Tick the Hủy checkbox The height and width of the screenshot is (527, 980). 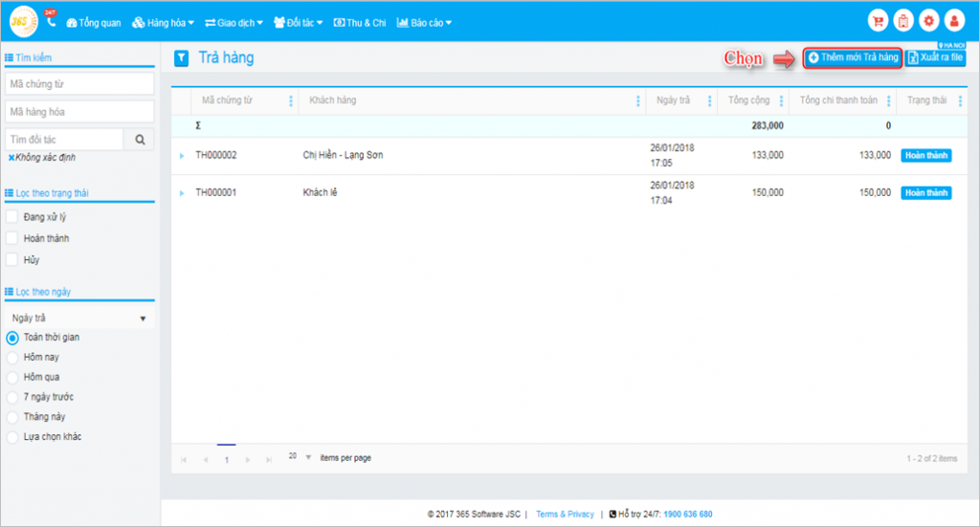click(x=11, y=260)
